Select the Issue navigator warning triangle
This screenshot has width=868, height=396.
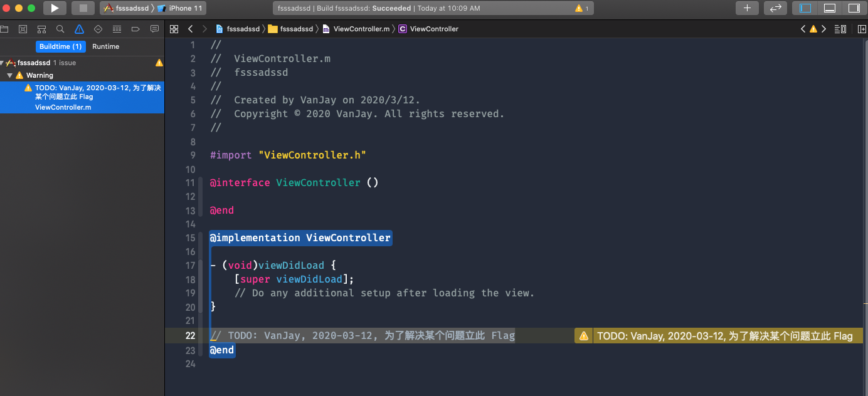(79, 29)
